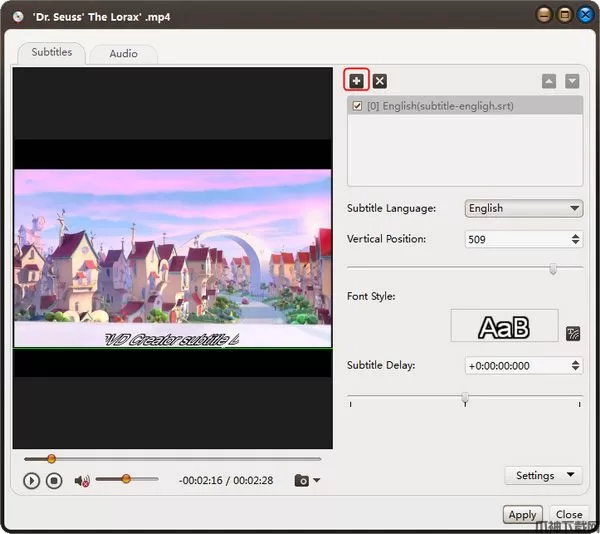Take snapshot with the camera icon
Screen dimensions: 600x534
tap(301, 480)
